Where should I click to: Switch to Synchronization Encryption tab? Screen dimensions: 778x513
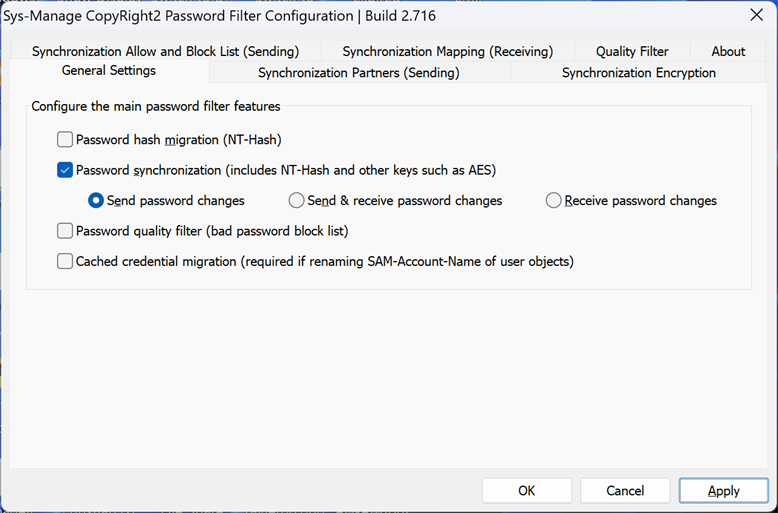(639, 73)
